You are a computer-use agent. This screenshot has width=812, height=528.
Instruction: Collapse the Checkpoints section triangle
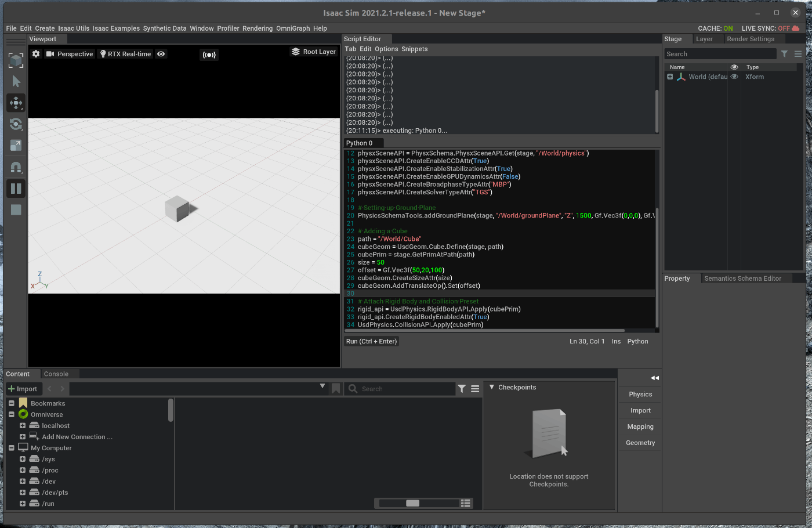(492, 387)
